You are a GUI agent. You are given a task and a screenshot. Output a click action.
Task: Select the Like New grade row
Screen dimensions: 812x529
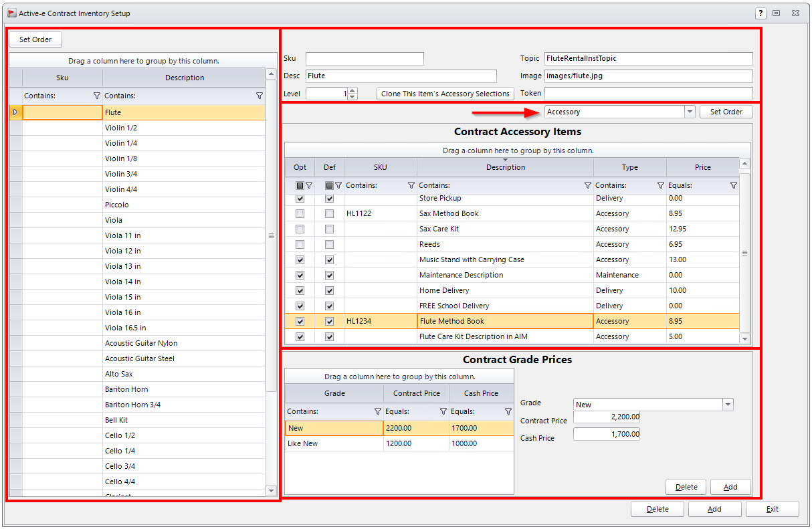[x=399, y=443]
